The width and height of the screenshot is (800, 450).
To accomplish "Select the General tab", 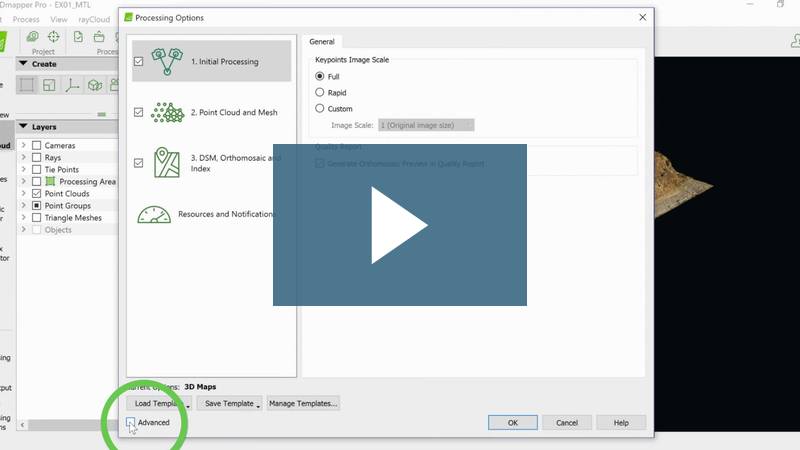I will (x=321, y=42).
